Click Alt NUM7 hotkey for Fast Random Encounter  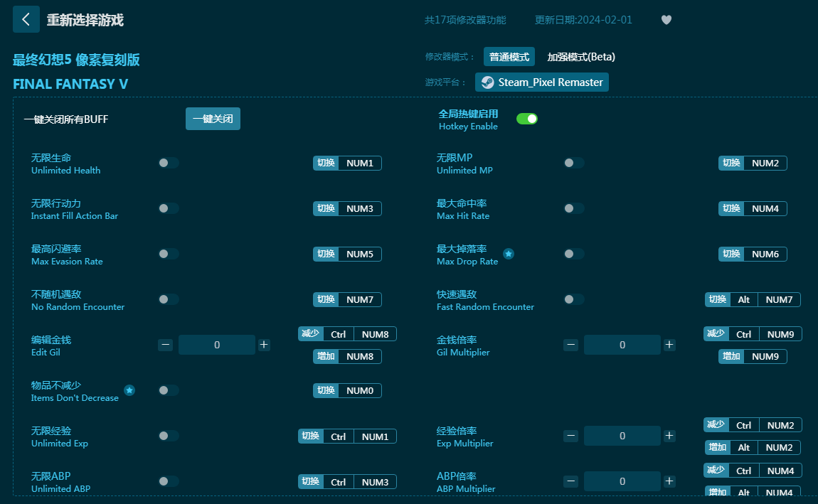[753, 300]
